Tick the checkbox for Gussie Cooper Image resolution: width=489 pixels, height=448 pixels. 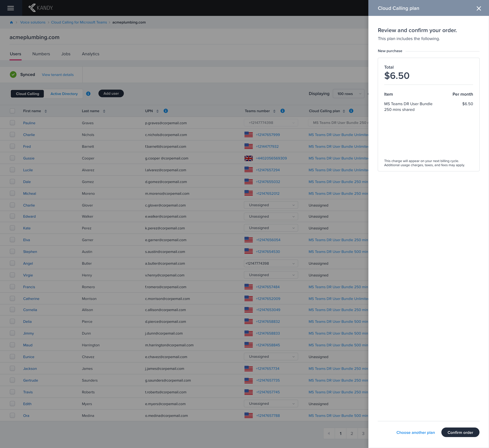click(12, 158)
